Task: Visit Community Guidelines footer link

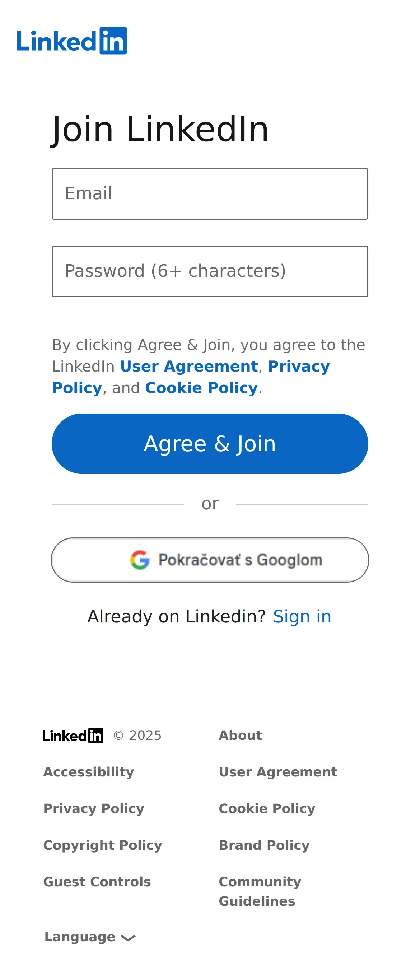Action: click(260, 891)
